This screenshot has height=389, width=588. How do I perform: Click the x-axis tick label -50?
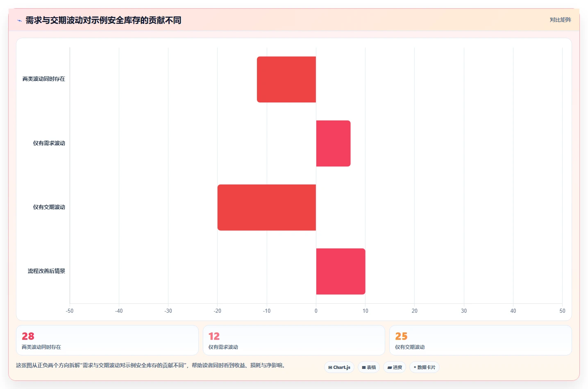[x=70, y=311]
